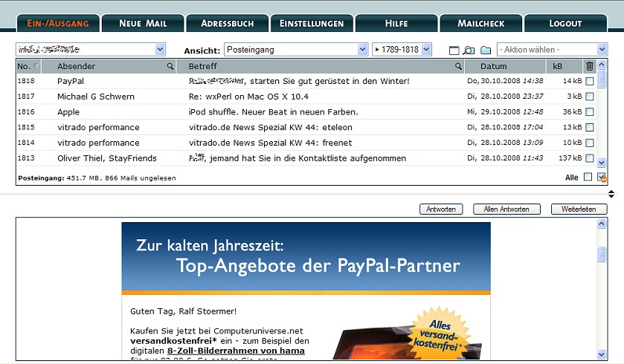This screenshot has width=624, height=364.
Task: Open the preview window icon in toolbar
Action: [454, 51]
